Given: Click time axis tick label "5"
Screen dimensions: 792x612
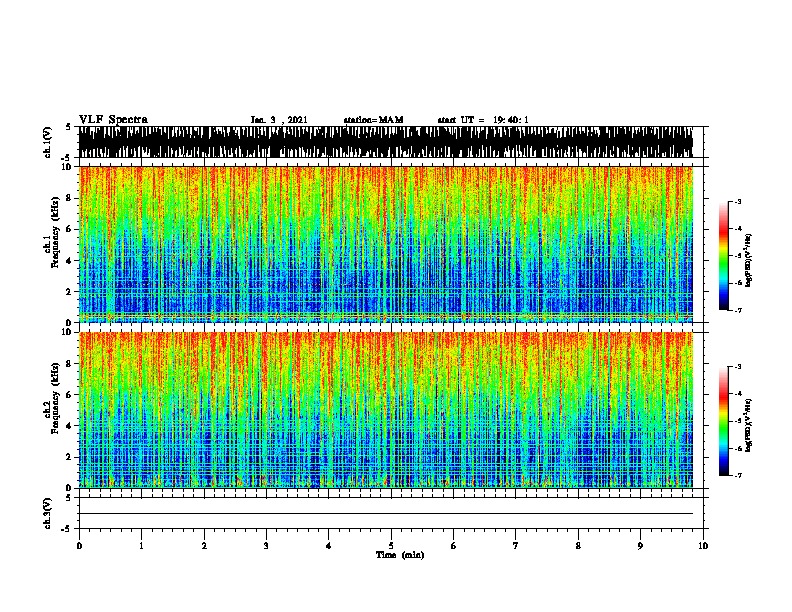Looking at the screenshot, I should 391,546.
